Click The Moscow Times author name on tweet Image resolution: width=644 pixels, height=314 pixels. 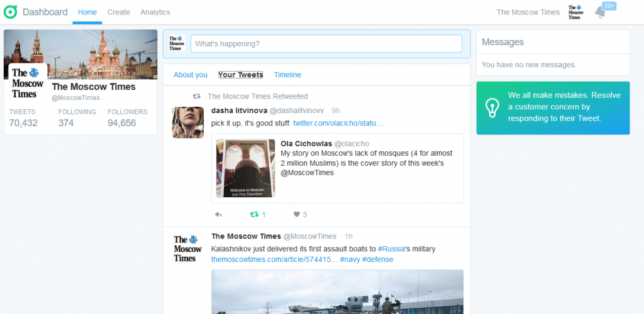point(246,237)
